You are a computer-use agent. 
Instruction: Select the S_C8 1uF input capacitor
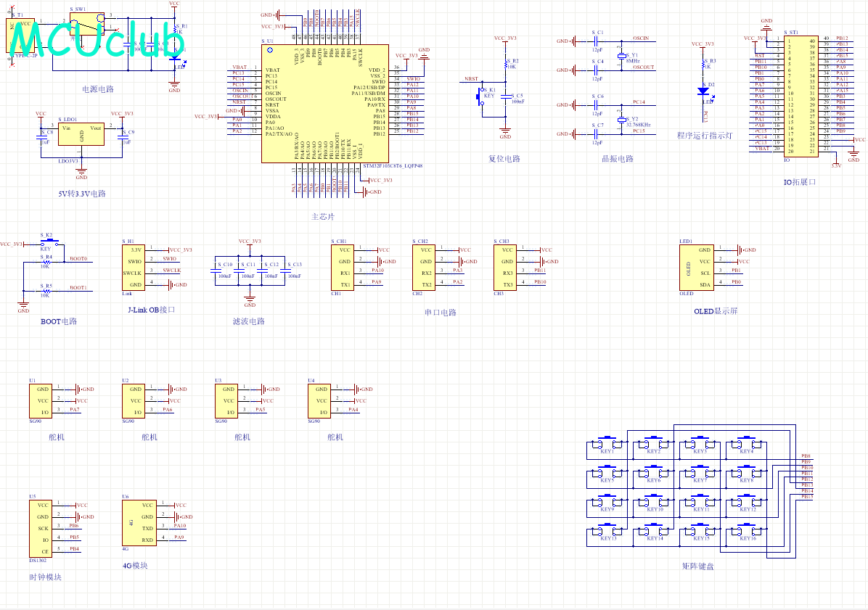[x=41, y=137]
